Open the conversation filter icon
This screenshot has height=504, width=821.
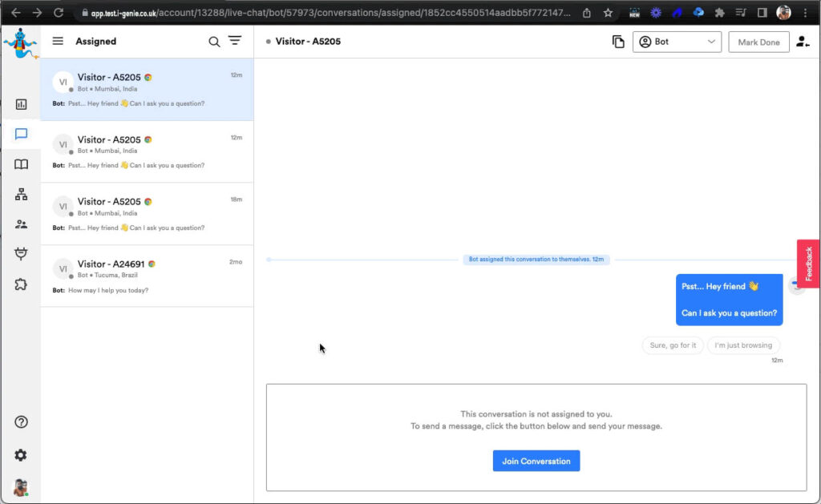click(235, 41)
